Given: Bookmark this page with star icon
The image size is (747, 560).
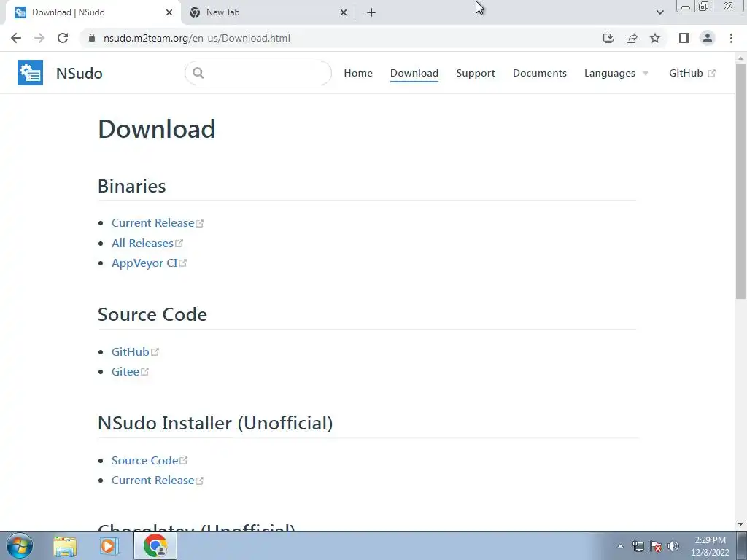Looking at the screenshot, I should pos(655,38).
